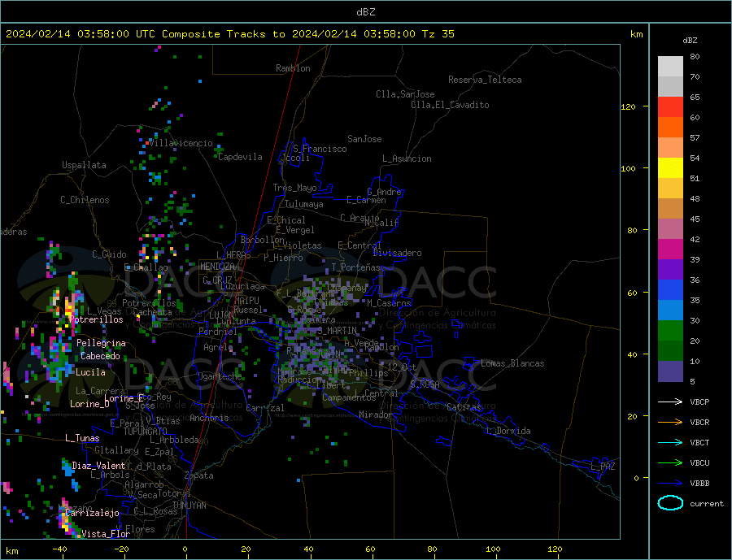Click the TUPUNGATO place label
Viewport: 732px width, 560px height.
click(x=146, y=432)
